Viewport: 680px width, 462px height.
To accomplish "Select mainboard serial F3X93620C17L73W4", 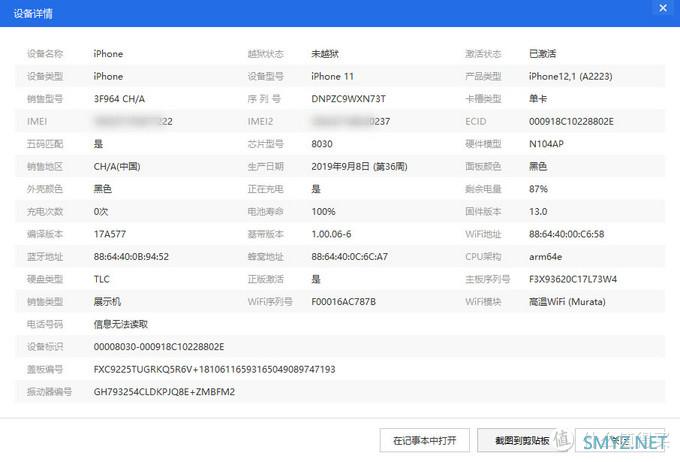I will tap(573, 279).
